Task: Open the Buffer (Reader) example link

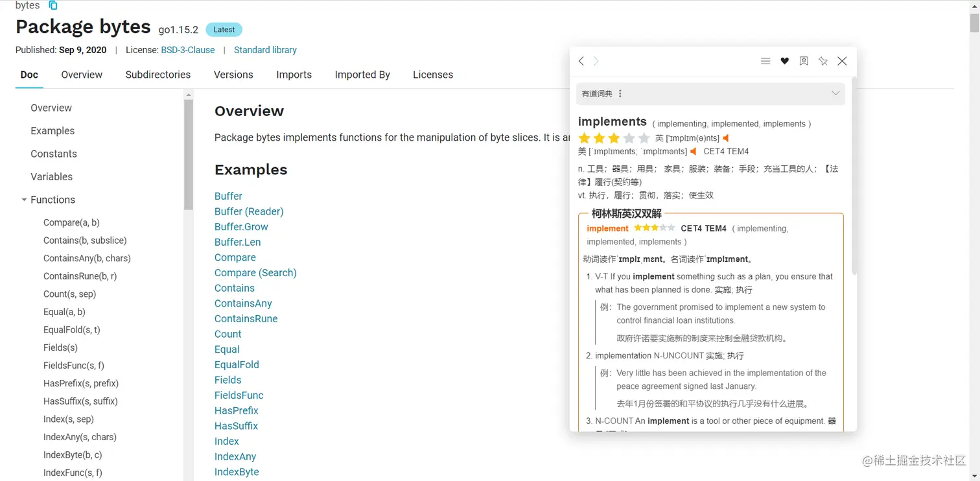Action: 249,211
